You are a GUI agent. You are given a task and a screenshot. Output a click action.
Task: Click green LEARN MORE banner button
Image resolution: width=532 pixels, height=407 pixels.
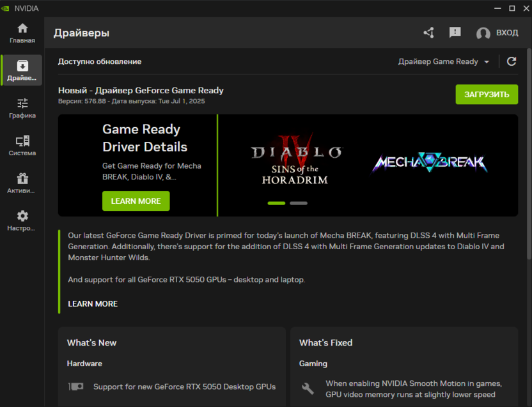136,201
